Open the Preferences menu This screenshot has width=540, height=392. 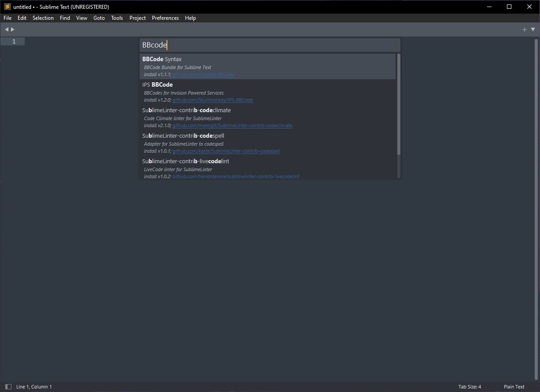[x=165, y=18]
